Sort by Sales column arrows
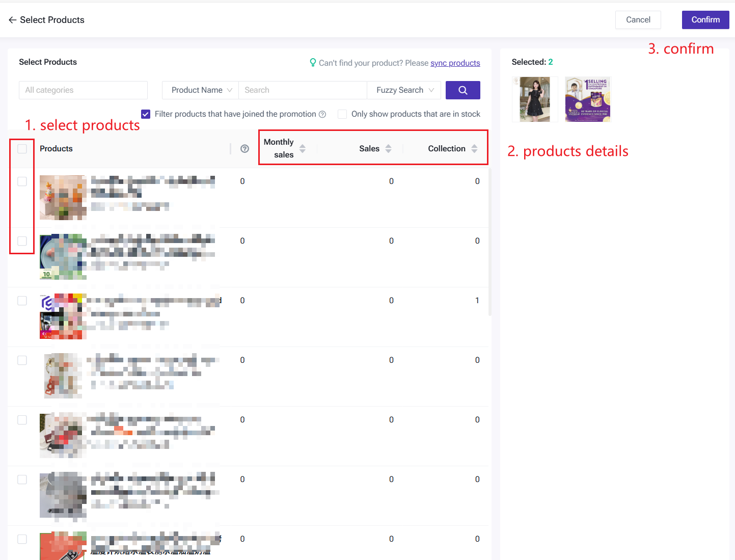This screenshot has width=735, height=560. (x=388, y=148)
